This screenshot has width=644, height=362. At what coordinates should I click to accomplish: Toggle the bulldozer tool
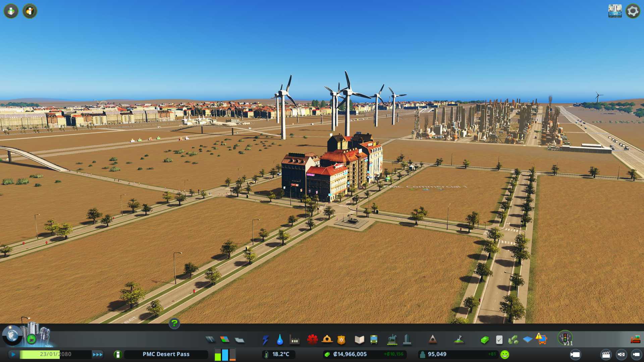click(x=635, y=340)
